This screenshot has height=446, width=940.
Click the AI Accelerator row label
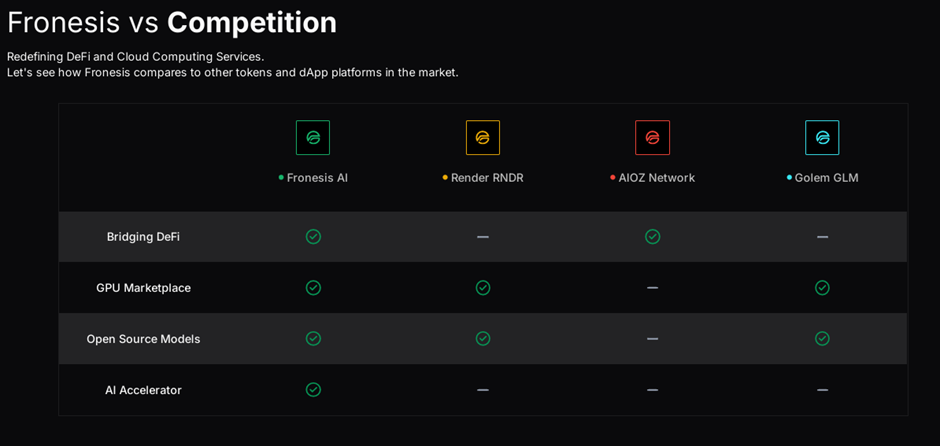(143, 390)
